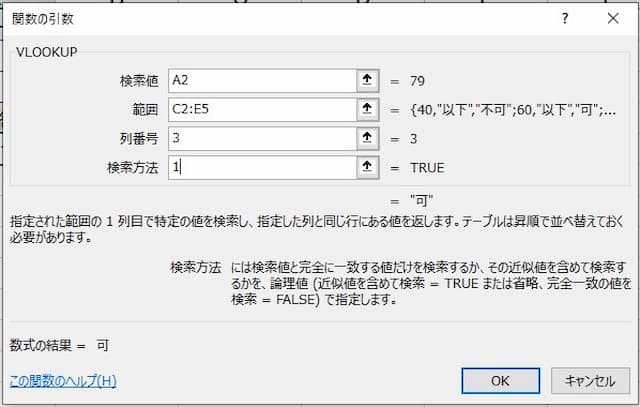Click the 検索方法 field label

pos(132,168)
